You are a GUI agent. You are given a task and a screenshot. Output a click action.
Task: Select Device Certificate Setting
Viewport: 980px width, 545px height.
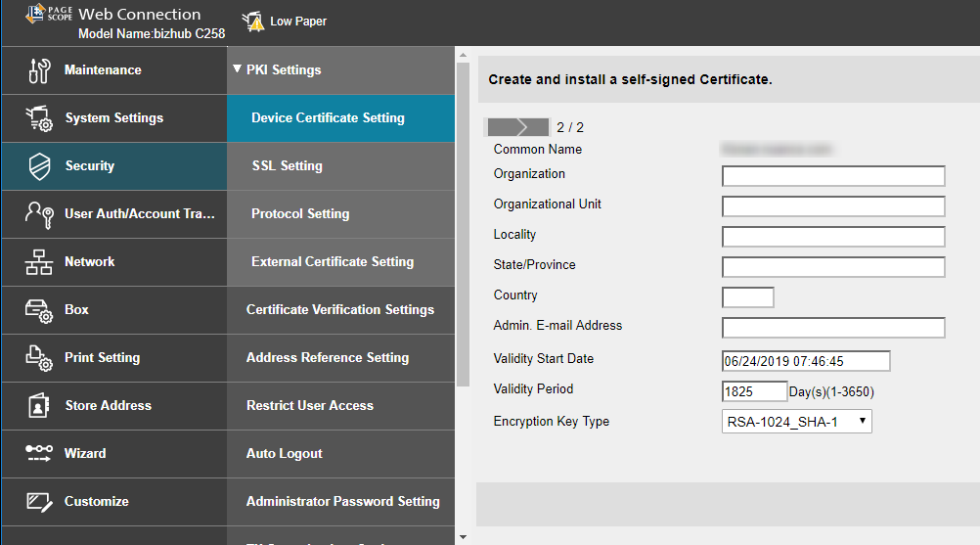(x=340, y=118)
